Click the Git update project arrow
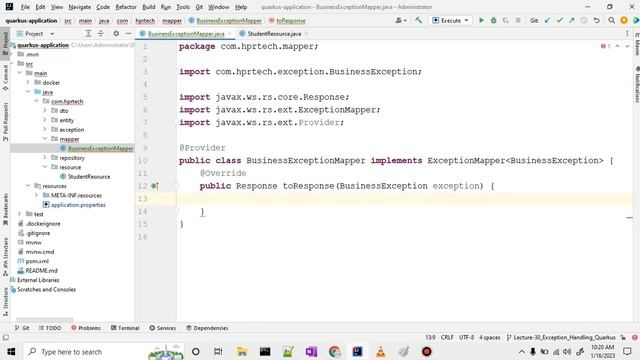This screenshot has width=640, height=360. pos(547,20)
